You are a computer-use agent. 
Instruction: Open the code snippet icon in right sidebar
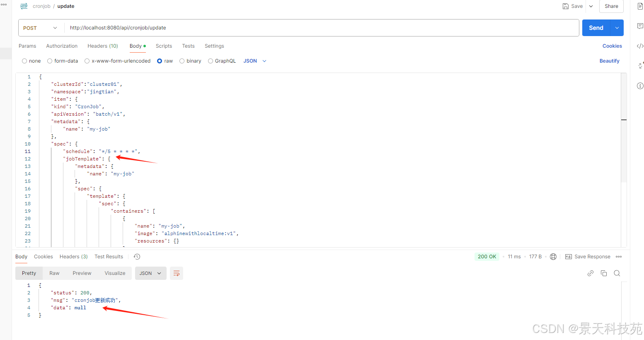pyautogui.click(x=640, y=46)
